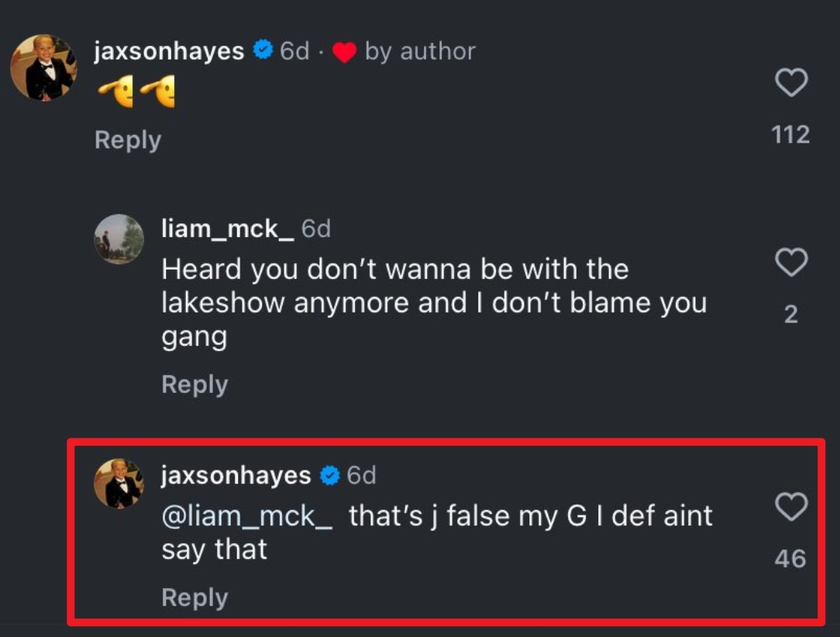The width and height of the screenshot is (840, 637).
Task: Click the red heart liked-by-author icon
Action: coord(344,53)
